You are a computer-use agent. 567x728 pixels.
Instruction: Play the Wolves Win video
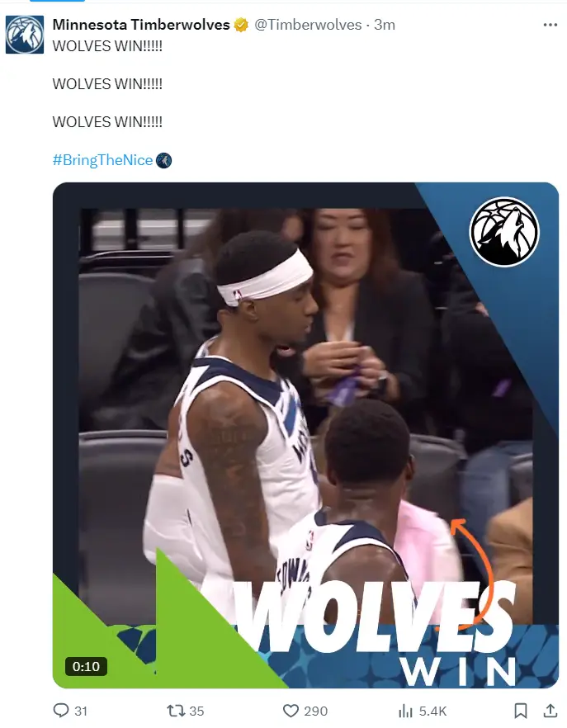click(305, 435)
